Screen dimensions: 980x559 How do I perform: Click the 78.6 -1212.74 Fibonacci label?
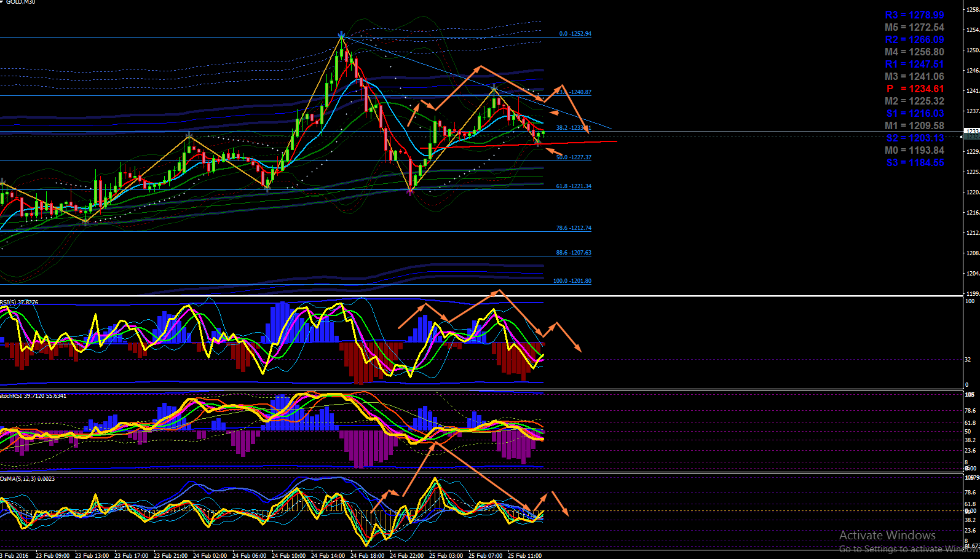click(x=574, y=228)
